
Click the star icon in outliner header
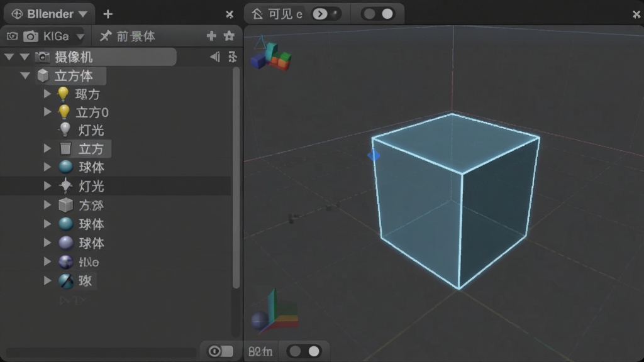click(229, 36)
